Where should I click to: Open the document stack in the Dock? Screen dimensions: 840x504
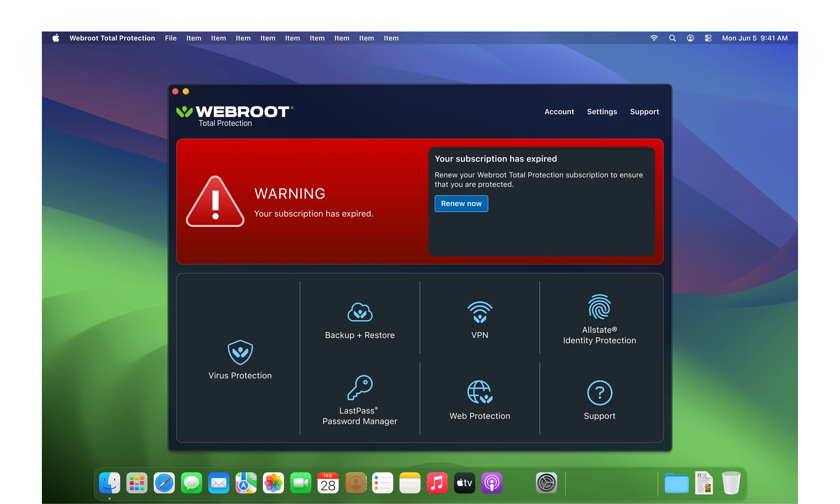[x=704, y=483]
